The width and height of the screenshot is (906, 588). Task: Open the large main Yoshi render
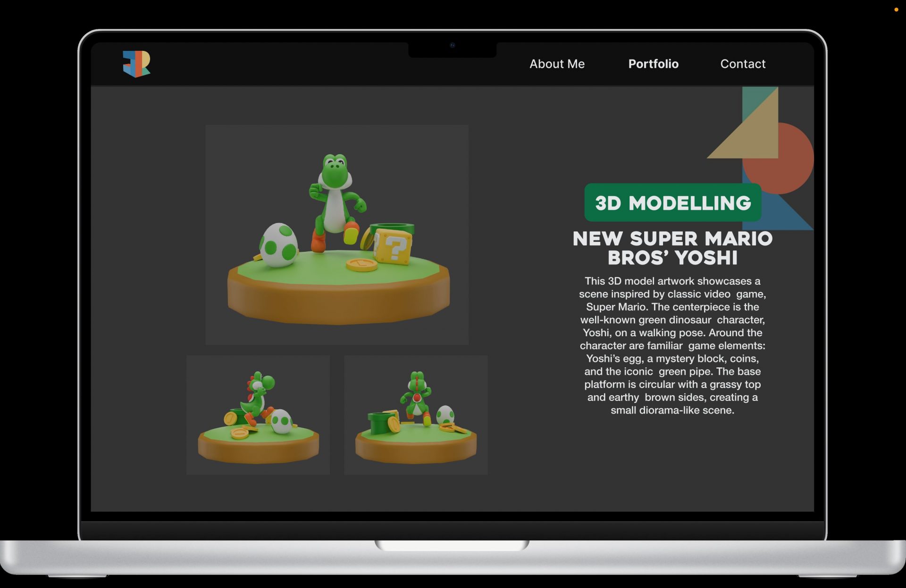click(x=336, y=234)
